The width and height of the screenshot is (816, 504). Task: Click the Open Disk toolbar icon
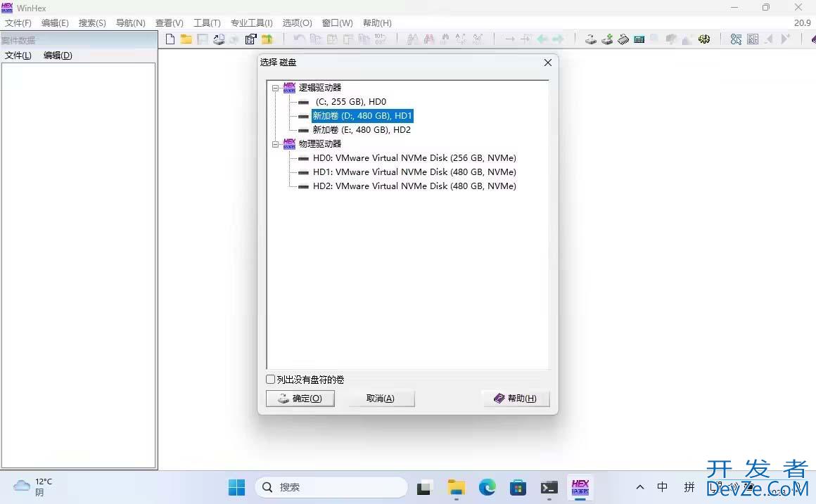[591, 39]
